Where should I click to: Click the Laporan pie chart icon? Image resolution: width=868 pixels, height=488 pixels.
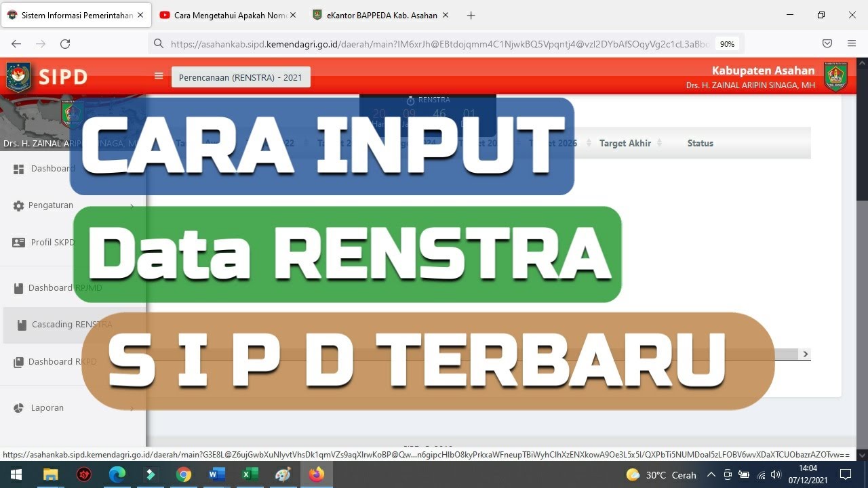click(18, 408)
